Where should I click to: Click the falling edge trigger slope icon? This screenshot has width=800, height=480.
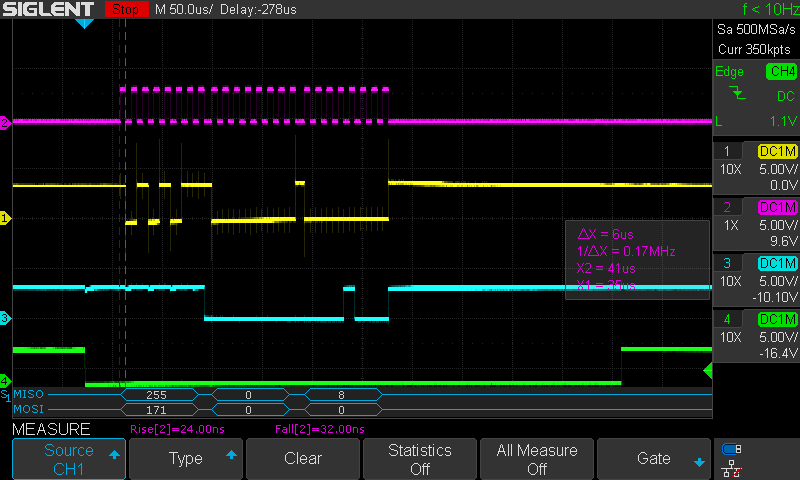[x=737, y=93]
